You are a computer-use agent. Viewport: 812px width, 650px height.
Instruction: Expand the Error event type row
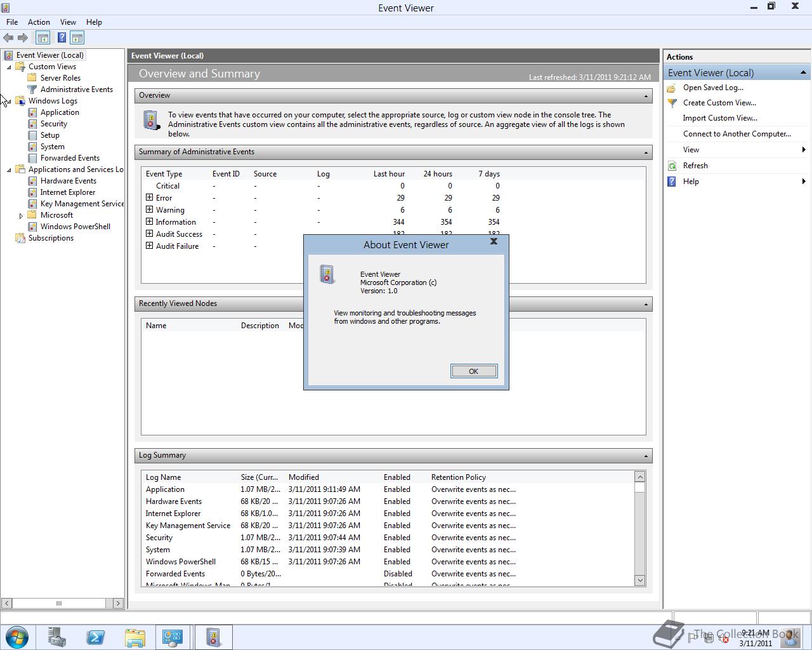[149, 197]
